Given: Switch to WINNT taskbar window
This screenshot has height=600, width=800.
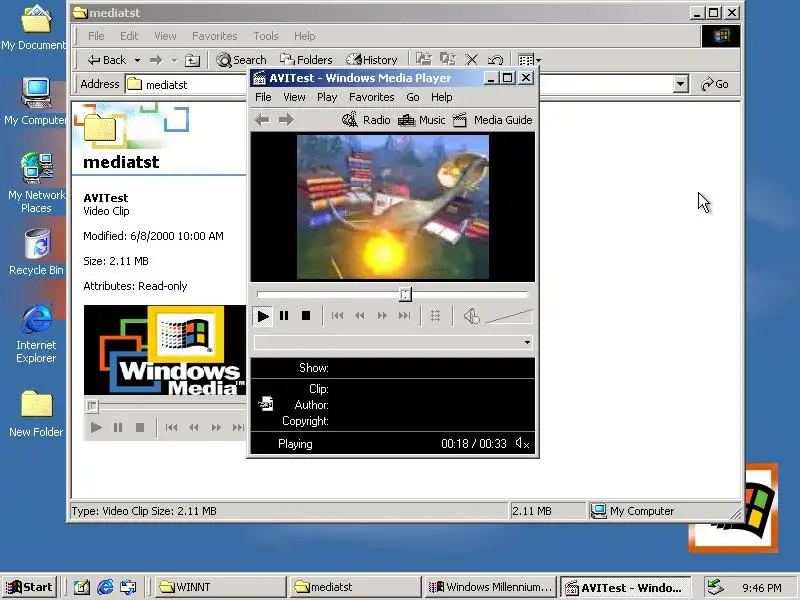Looking at the screenshot, I should [x=219, y=587].
